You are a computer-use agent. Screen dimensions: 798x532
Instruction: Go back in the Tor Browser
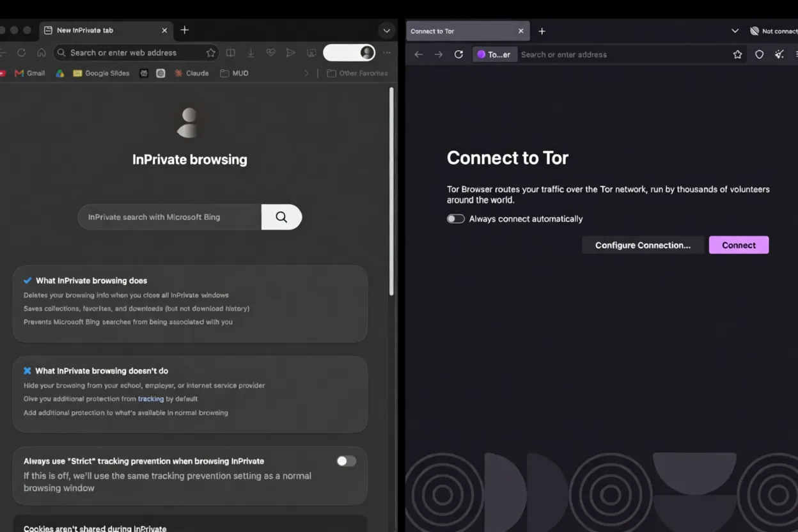point(418,54)
